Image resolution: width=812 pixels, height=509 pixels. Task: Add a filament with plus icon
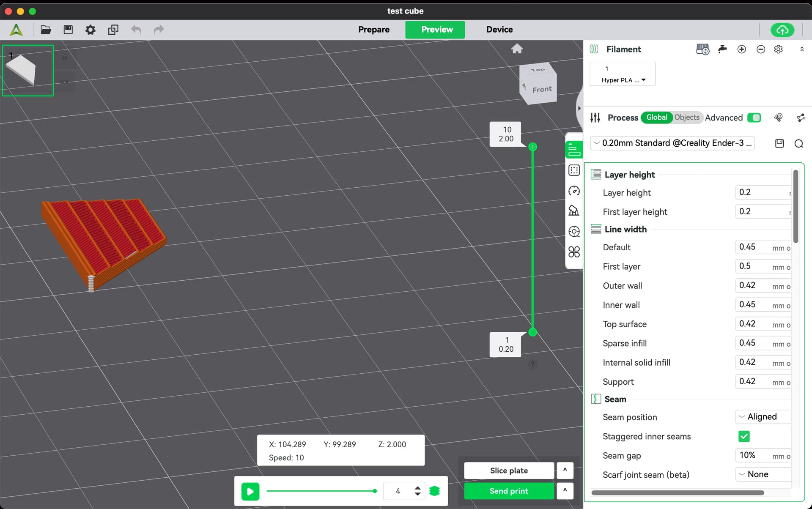(741, 49)
